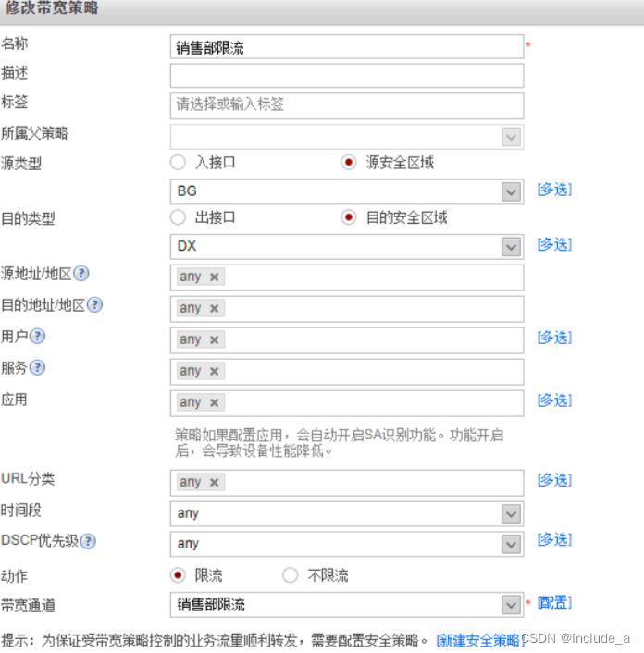
Task: Remove the any tag in URL分类 field
Action: (215, 482)
